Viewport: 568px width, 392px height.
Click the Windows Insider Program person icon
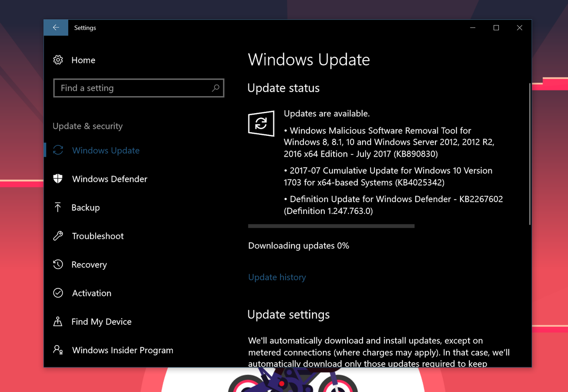(57, 350)
